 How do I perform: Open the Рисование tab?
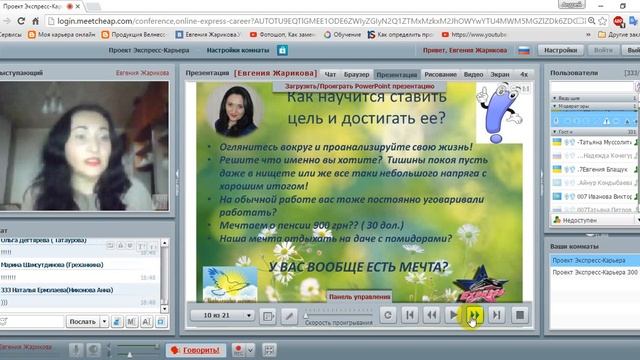click(x=440, y=74)
